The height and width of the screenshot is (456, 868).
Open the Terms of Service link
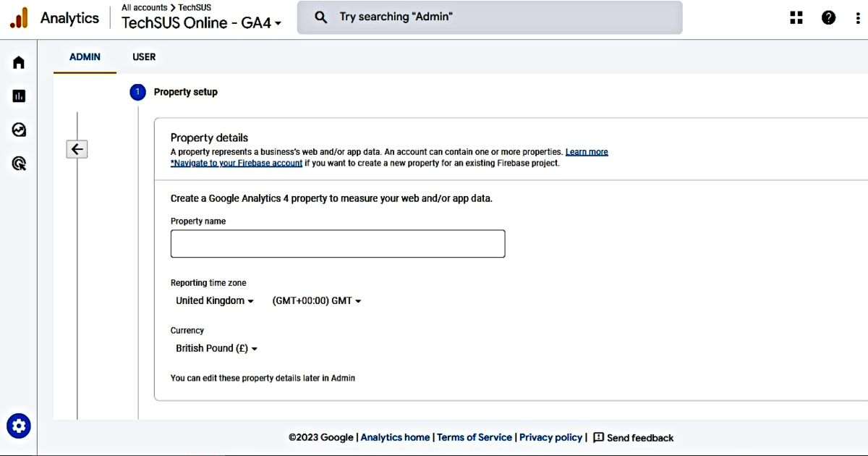point(475,437)
